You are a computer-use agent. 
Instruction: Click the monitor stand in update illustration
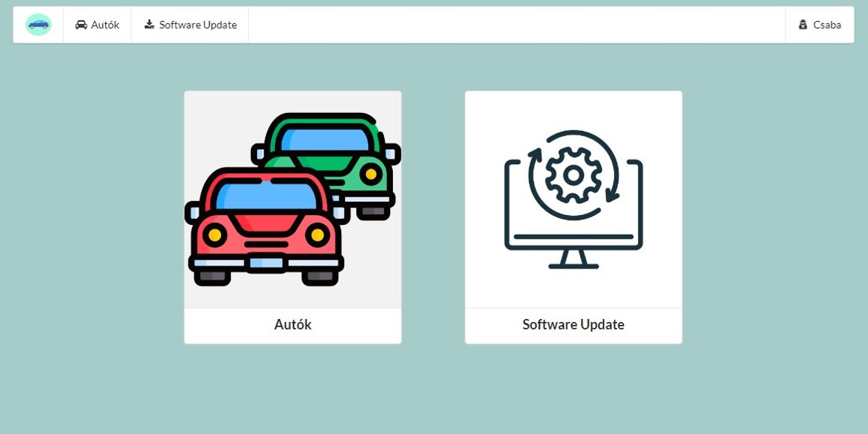[573, 259]
